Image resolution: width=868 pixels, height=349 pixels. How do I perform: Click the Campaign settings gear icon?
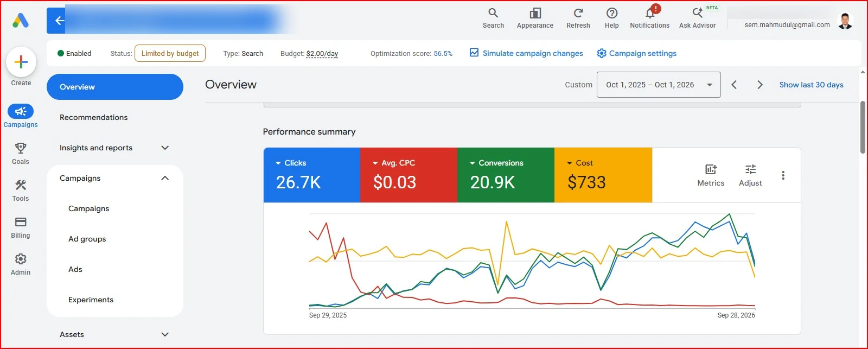pos(602,53)
